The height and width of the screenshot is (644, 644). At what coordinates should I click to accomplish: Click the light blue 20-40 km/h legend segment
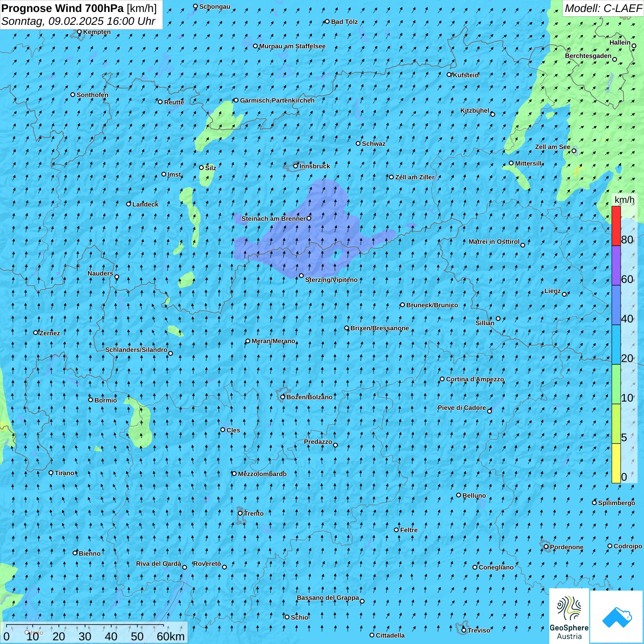pos(616,345)
